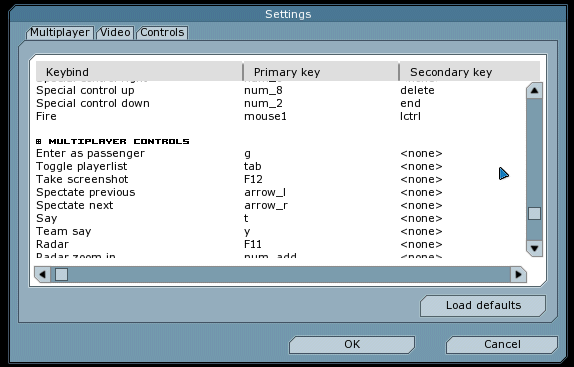Confirm settings with OK button
Viewport: 574px width, 367px height.
[x=352, y=344]
